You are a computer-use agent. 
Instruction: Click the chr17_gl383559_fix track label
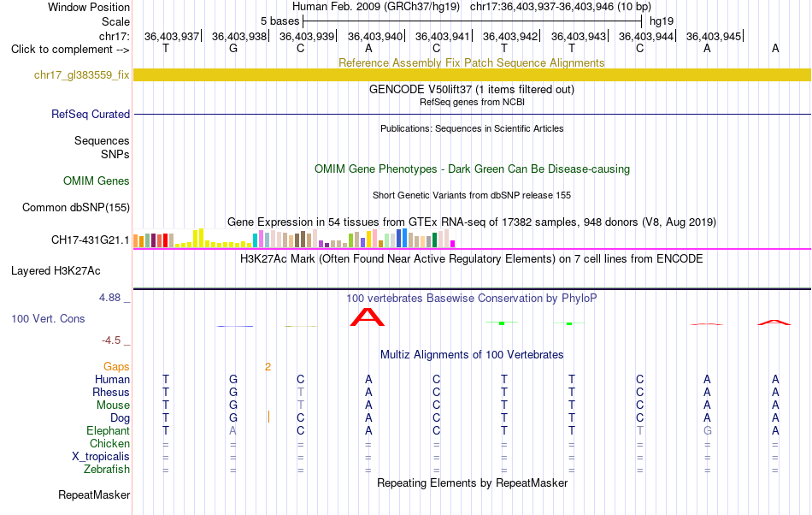[x=81, y=75]
